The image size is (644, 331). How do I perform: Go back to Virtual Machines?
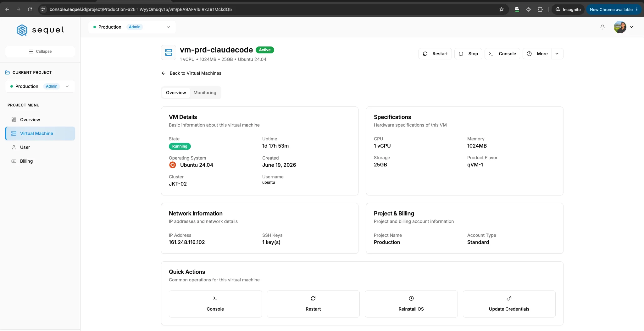tap(191, 73)
